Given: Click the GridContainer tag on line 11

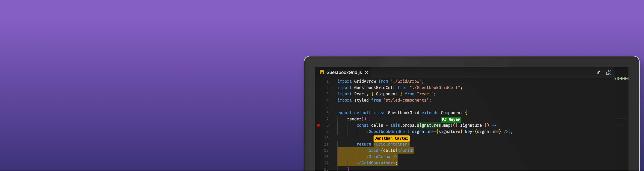Looking at the screenshot, I should pyautogui.click(x=391, y=144).
